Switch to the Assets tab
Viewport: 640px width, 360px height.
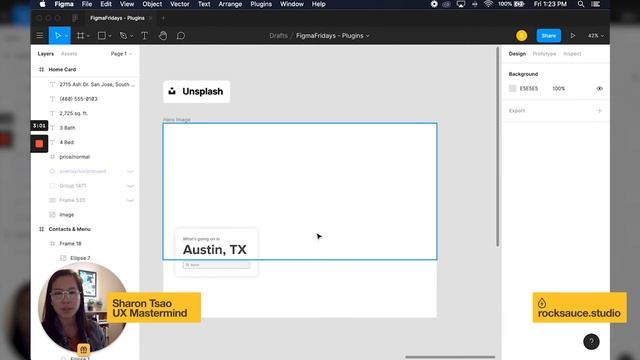click(69, 54)
